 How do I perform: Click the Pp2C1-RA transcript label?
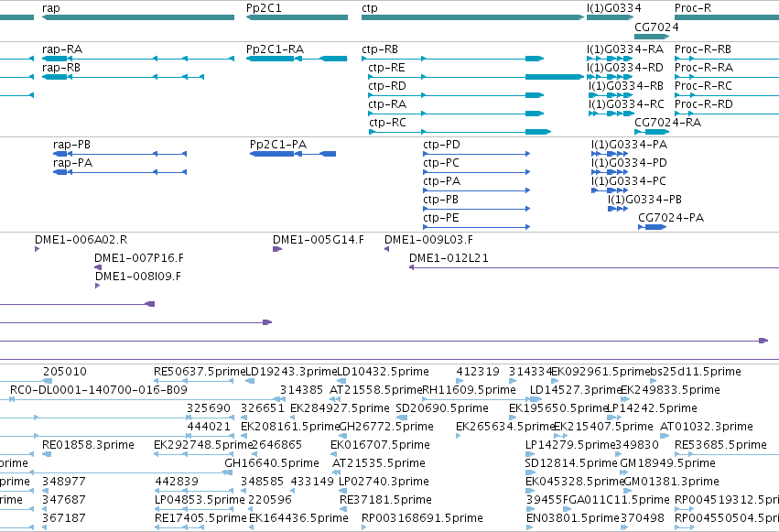pyautogui.click(x=276, y=49)
